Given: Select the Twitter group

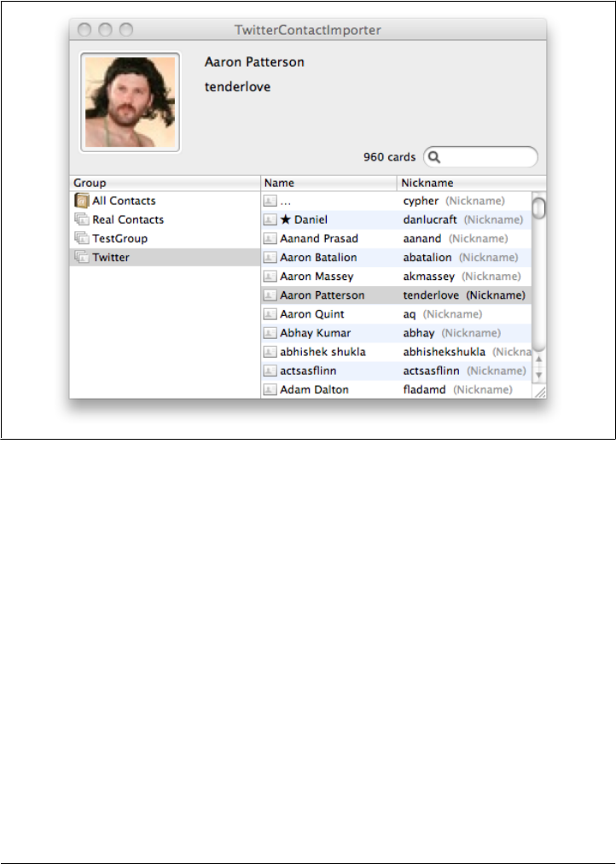Looking at the screenshot, I should pos(165,257).
